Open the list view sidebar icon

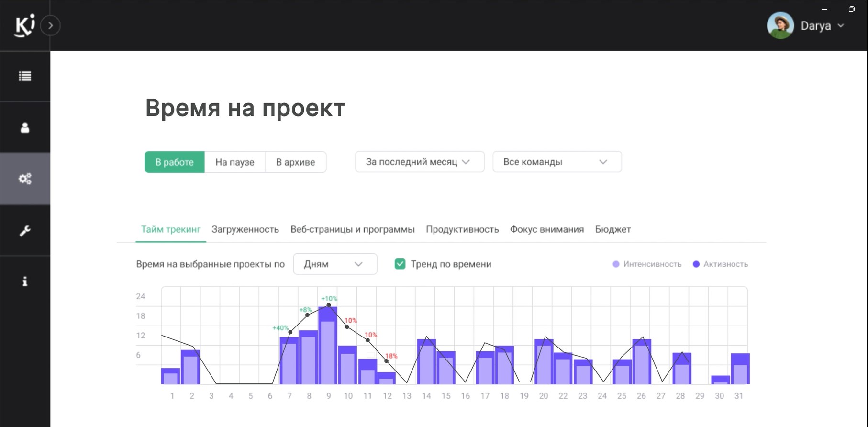tap(25, 76)
